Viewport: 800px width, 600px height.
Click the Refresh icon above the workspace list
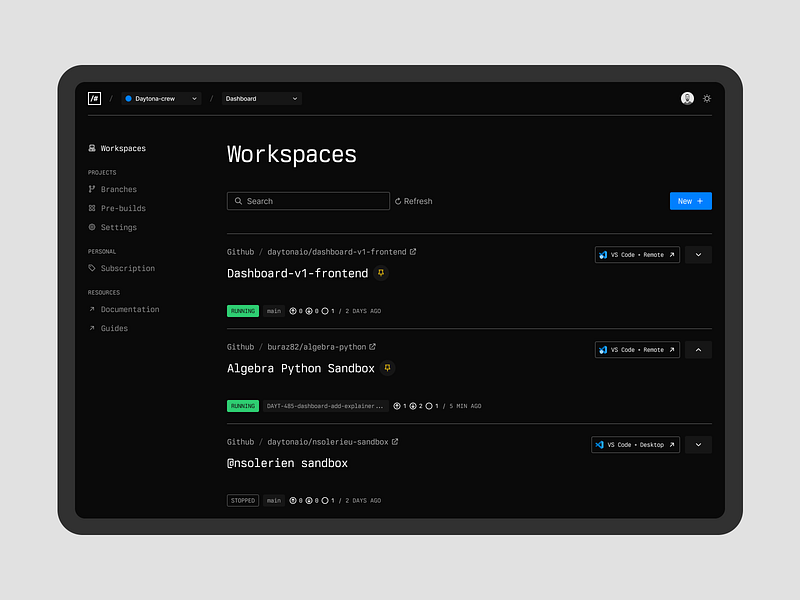398,201
